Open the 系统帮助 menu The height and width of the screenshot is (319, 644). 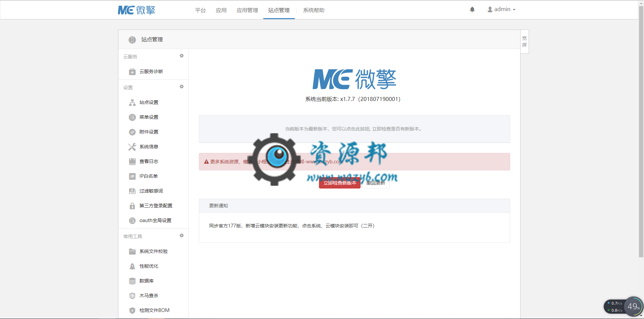pyautogui.click(x=314, y=10)
